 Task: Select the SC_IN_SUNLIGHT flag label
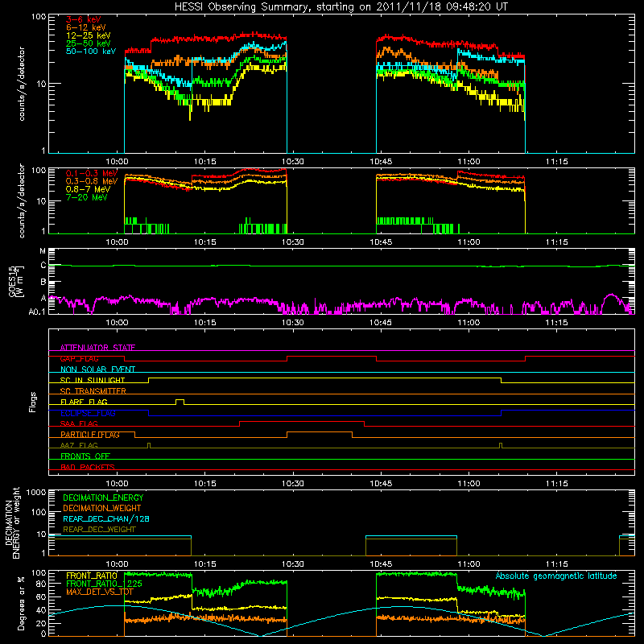click(x=93, y=380)
